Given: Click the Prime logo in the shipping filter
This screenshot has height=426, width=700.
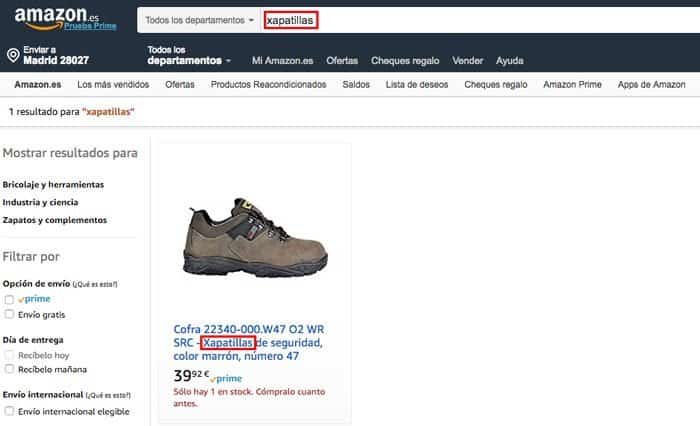Looking at the screenshot, I should point(34,299).
